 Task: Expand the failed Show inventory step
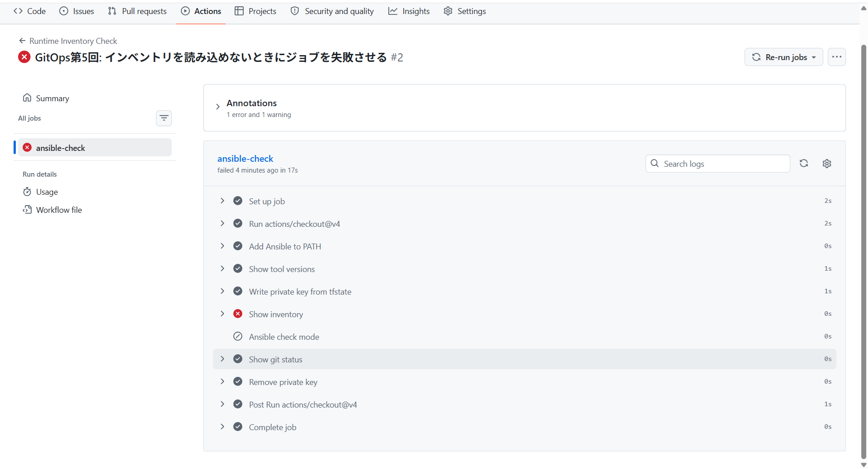pos(524,314)
